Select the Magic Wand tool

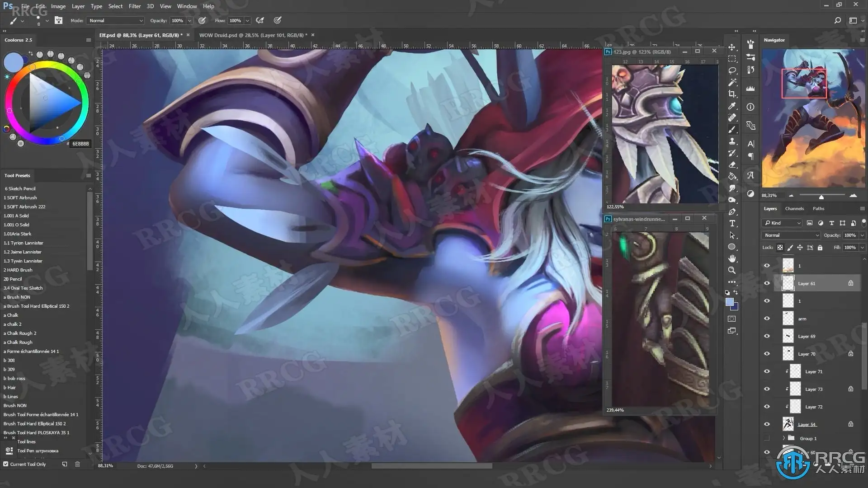coord(732,83)
